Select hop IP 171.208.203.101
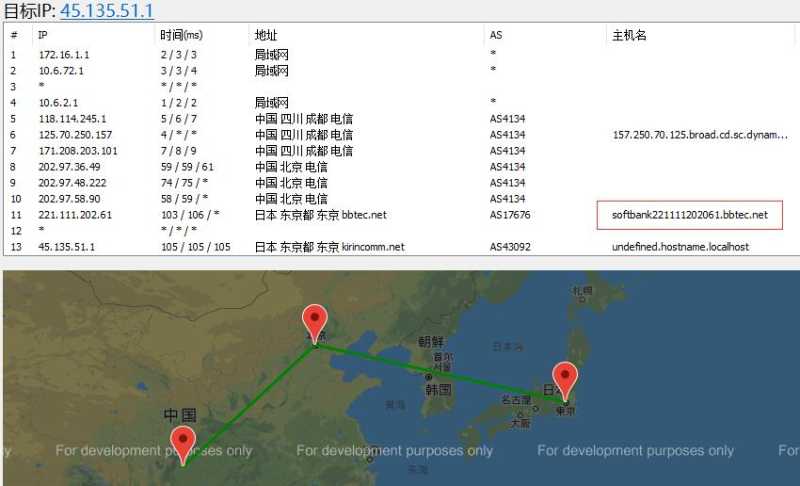The height and width of the screenshot is (486, 800). [x=78, y=151]
